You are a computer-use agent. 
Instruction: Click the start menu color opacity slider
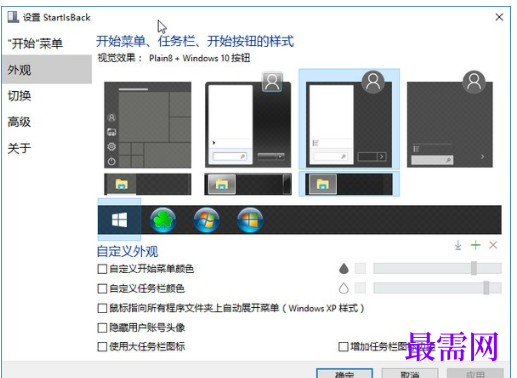tap(437, 268)
